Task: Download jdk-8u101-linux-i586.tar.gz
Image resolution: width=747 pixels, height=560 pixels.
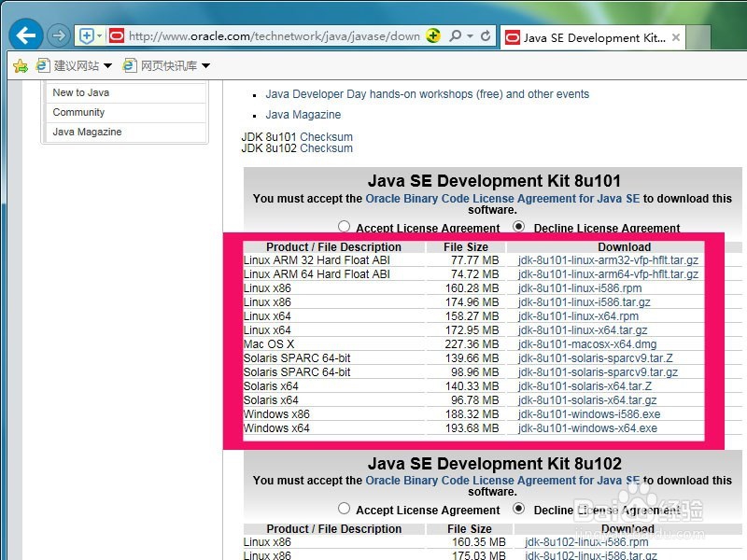Action: (585, 302)
